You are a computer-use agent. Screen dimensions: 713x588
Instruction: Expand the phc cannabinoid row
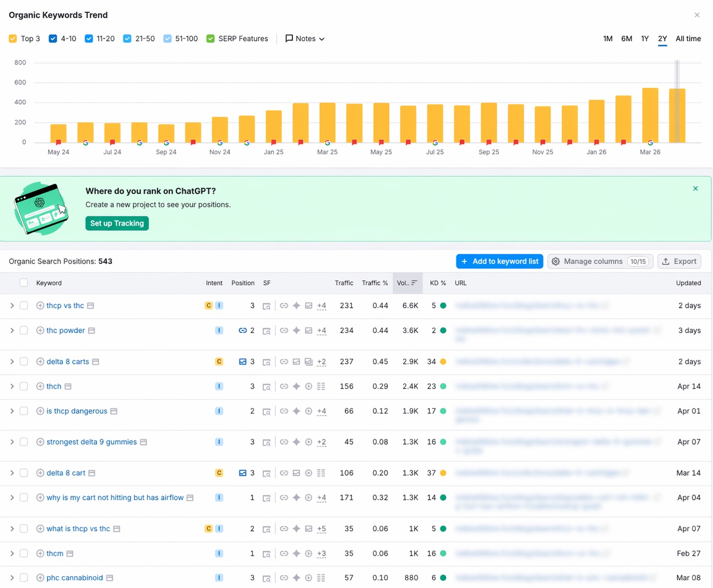tap(12, 578)
